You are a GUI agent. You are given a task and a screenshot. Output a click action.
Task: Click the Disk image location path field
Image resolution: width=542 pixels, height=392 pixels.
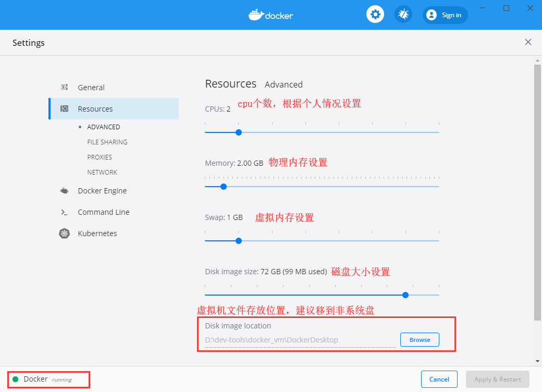pos(300,340)
